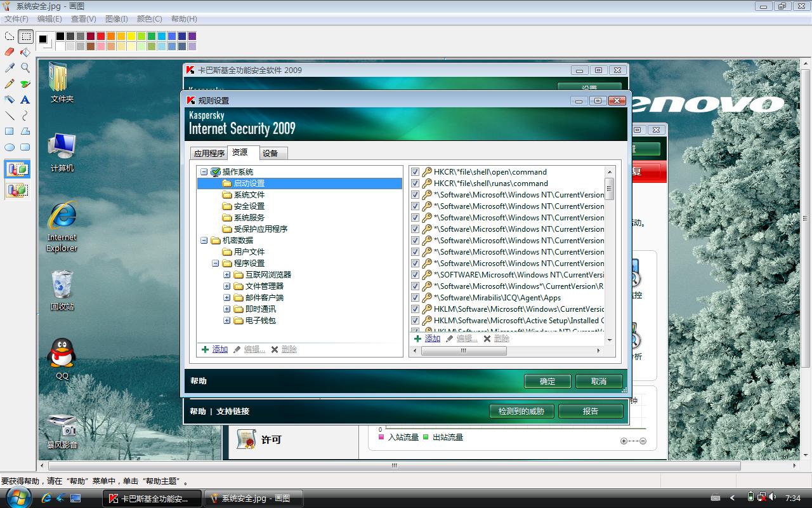This screenshot has height=508, width=812.
Task: Click the Text tool letter A
Action: 25,100
